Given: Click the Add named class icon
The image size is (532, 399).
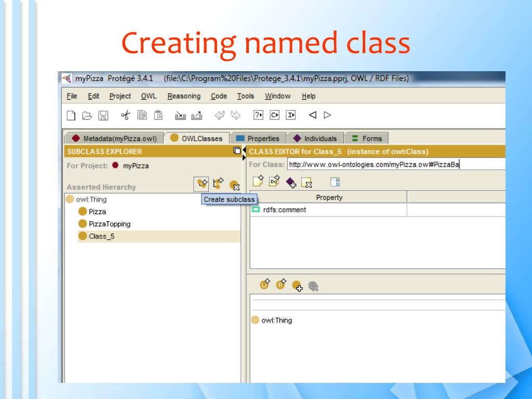Looking at the screenshot, I should click(x=297, y=286).
